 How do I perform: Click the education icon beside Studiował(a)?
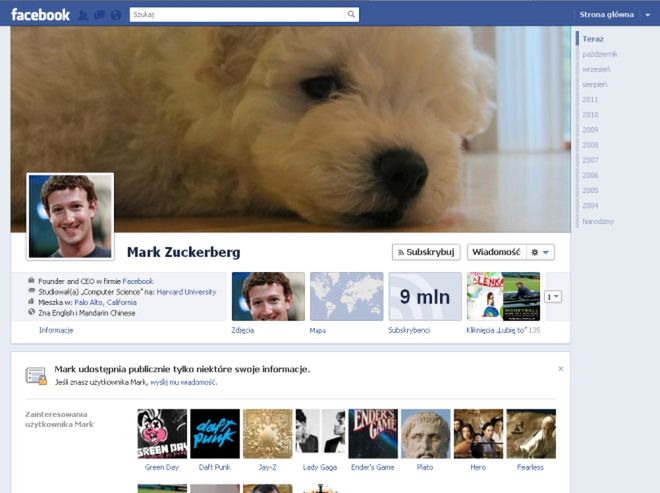point(31,291)
